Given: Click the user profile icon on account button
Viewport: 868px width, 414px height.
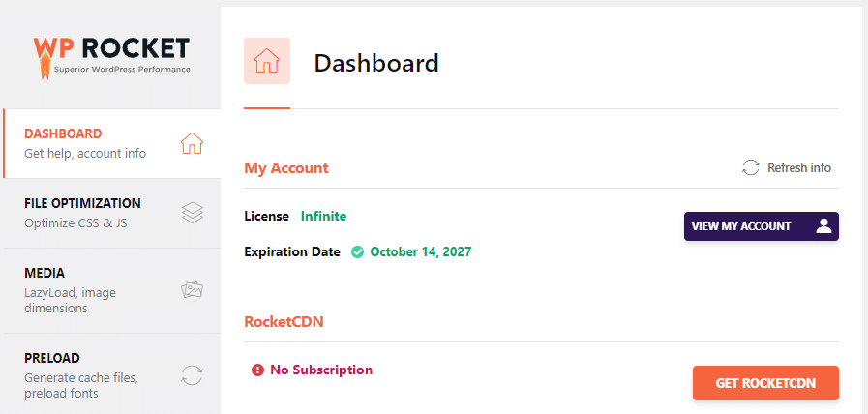Looking at the screenshot, I should pyautogui.click(x=823, y=226).
